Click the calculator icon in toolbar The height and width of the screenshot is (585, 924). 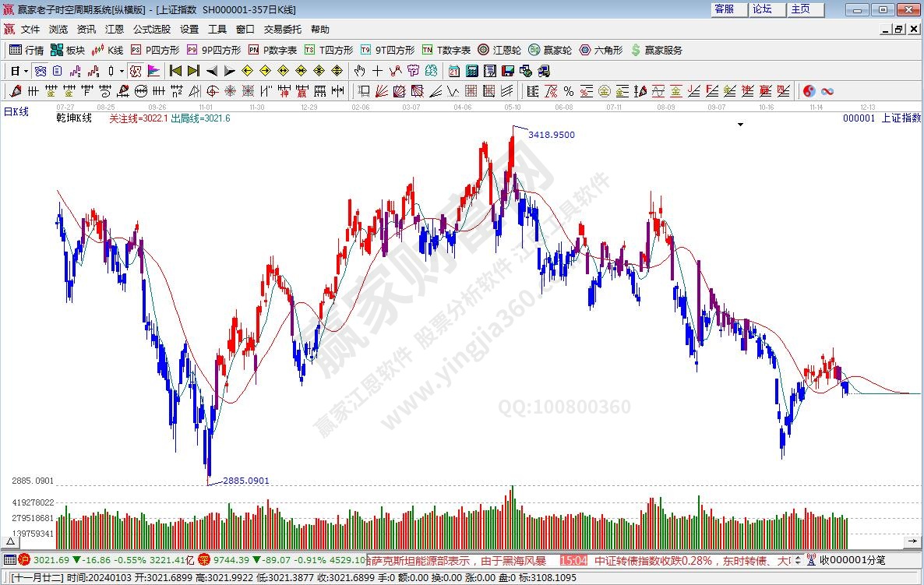point(471,71)
